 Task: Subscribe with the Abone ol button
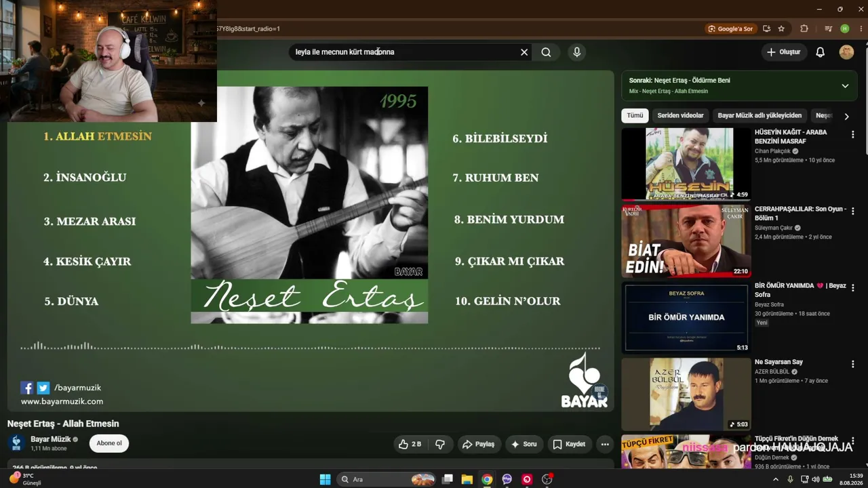coord(109,443)
